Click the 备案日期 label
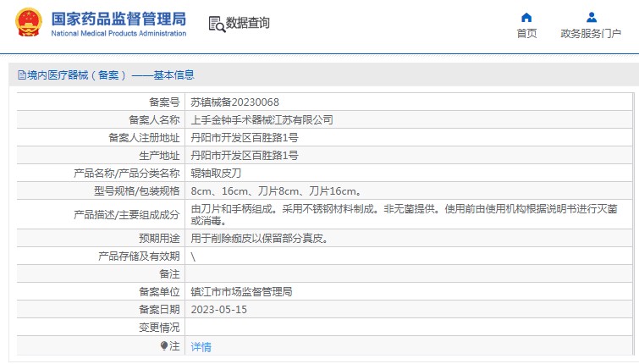Image resolution: width=639 pixels, height=364 pixels. 159,310
